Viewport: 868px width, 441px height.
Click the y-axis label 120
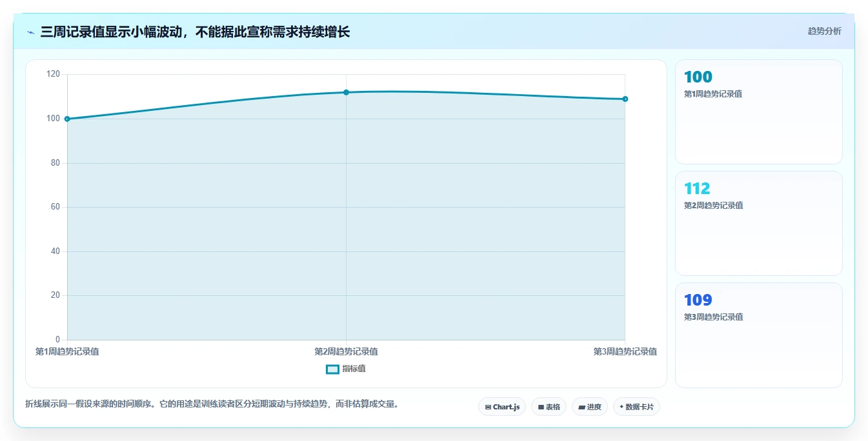[53, 74]
